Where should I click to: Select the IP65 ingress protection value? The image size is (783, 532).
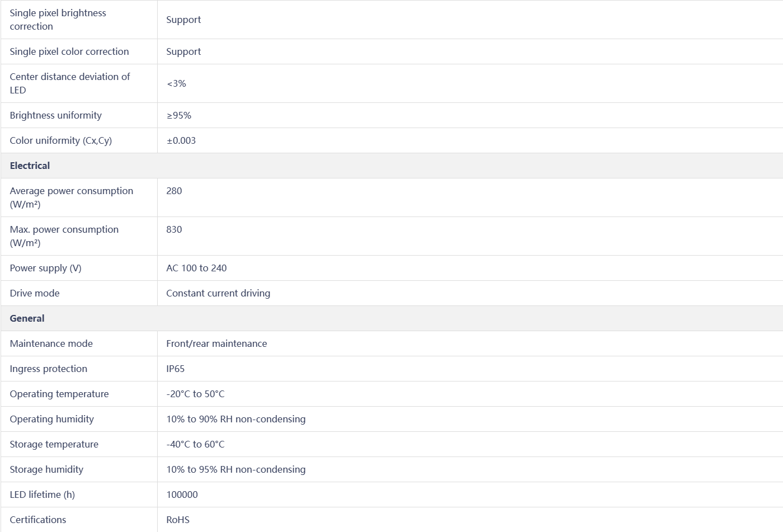click(x=175, y=369)
